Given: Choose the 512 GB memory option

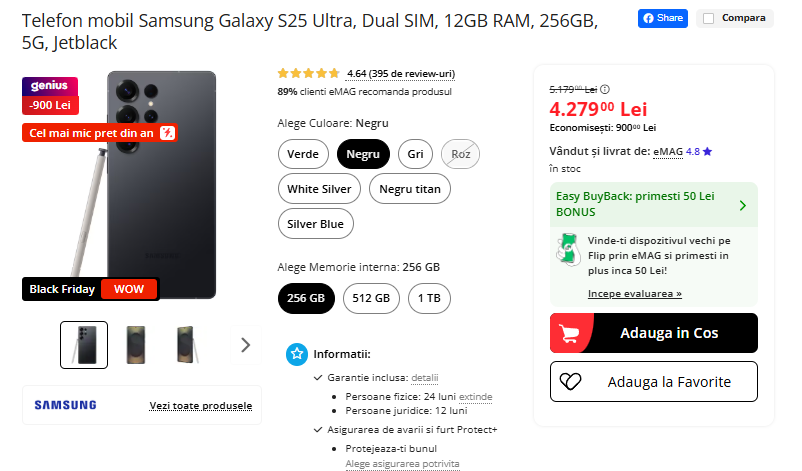Looking at the screenshot, I should 372,298.
